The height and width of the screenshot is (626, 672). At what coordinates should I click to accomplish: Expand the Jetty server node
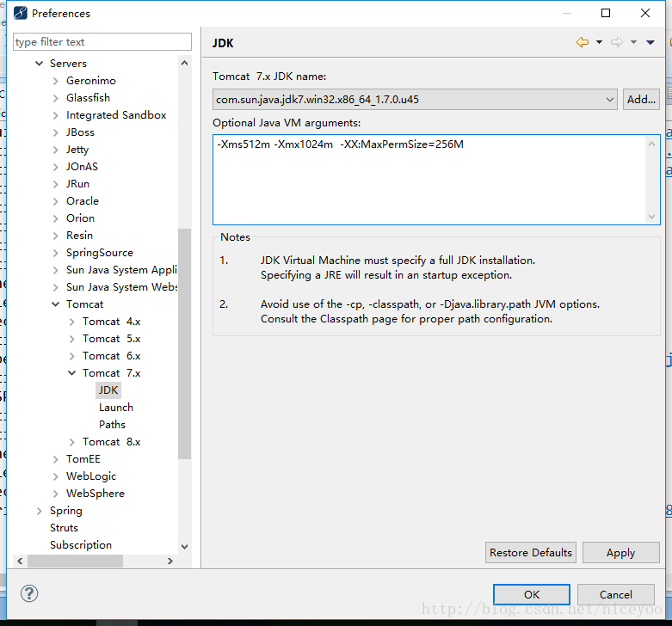[55, 150]
